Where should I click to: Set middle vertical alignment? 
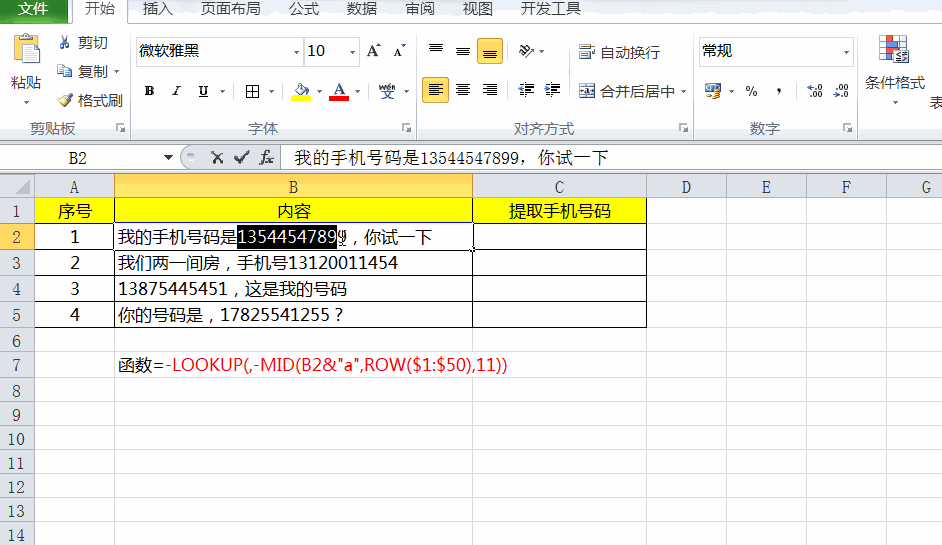(463, 51)
